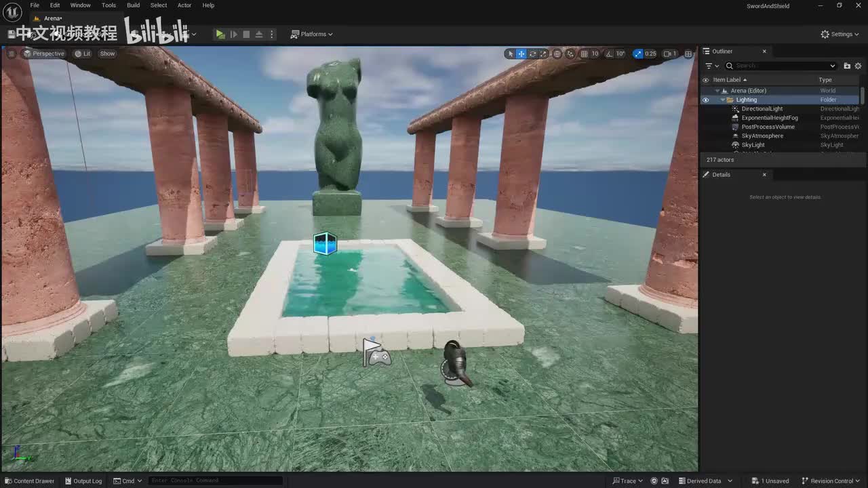
Task: Open the Outliner settings gear
Action: pos(858,66)
